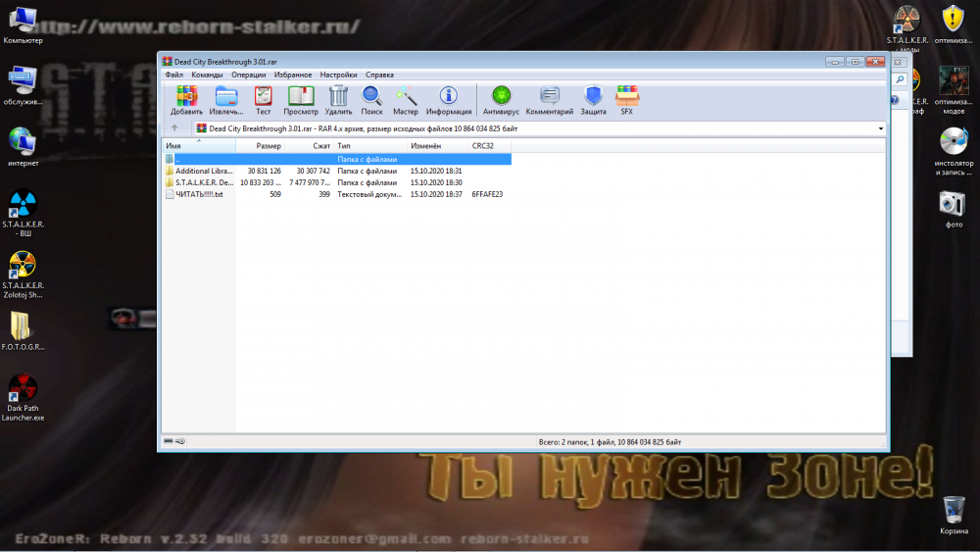980x552 pixels.
Task: Click status bar total Всего: 2 папок text
Action: (610, 442)
